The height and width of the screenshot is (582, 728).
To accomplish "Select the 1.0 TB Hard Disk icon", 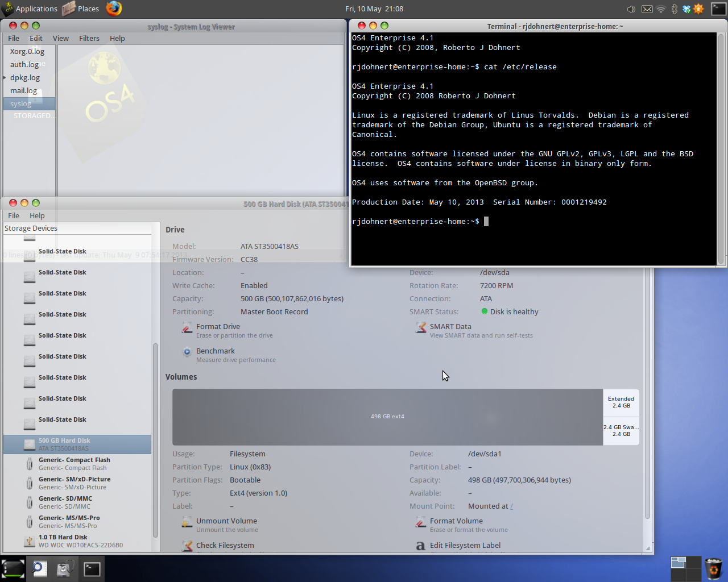I will click(x=30, y=541).
